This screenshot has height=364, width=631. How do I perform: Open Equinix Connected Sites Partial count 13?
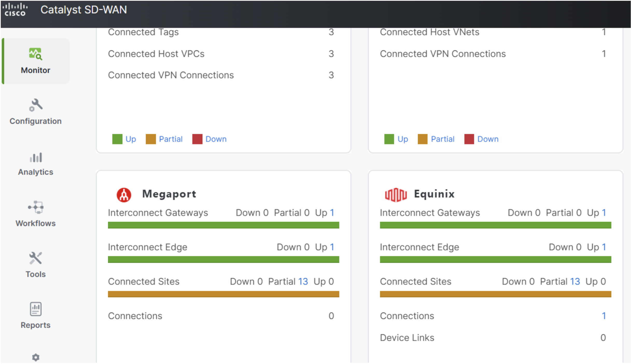575,282
